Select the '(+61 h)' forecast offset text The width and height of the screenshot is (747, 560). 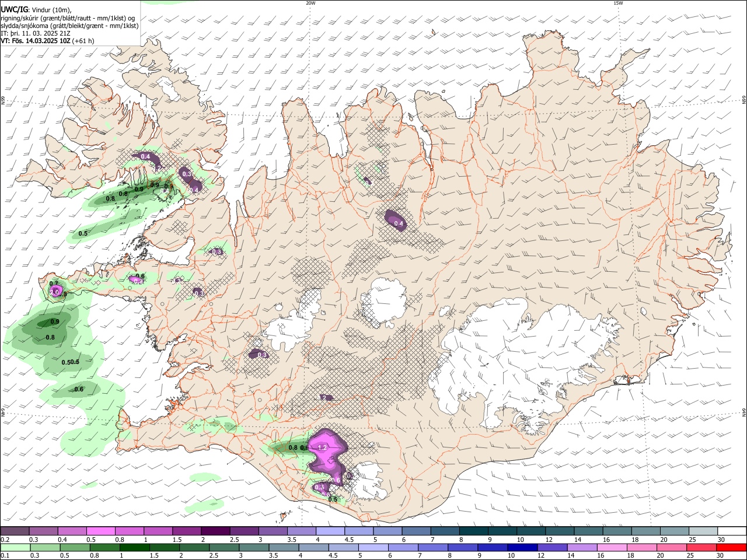[84, 41]
